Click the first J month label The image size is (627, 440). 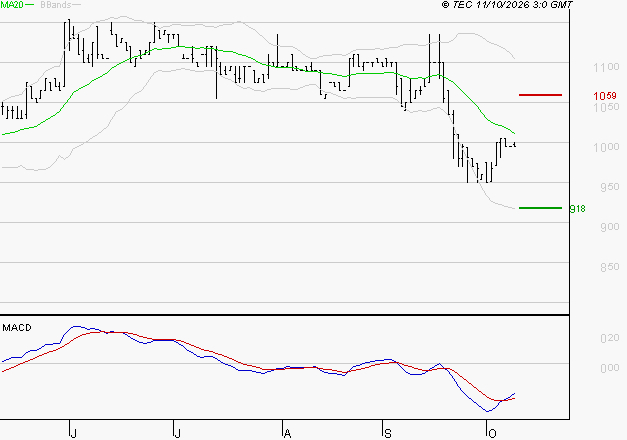pyautogui.click(x=73, y=433)
